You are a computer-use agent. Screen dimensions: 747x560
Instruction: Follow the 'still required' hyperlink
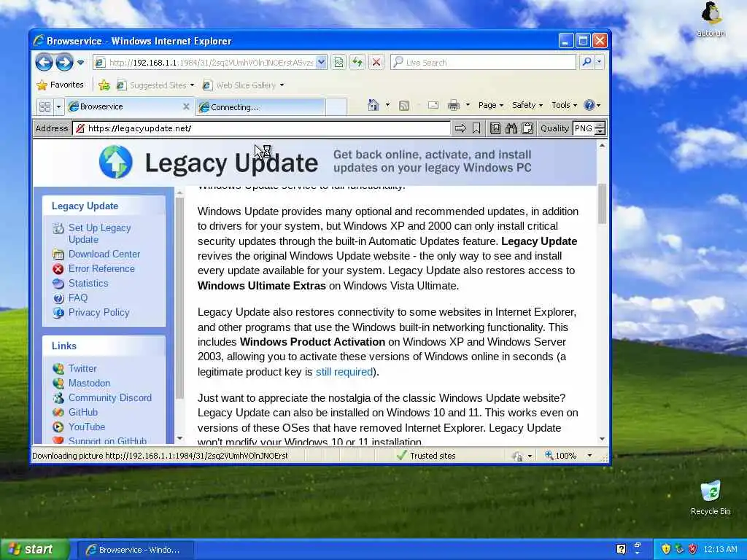(344, 371)
